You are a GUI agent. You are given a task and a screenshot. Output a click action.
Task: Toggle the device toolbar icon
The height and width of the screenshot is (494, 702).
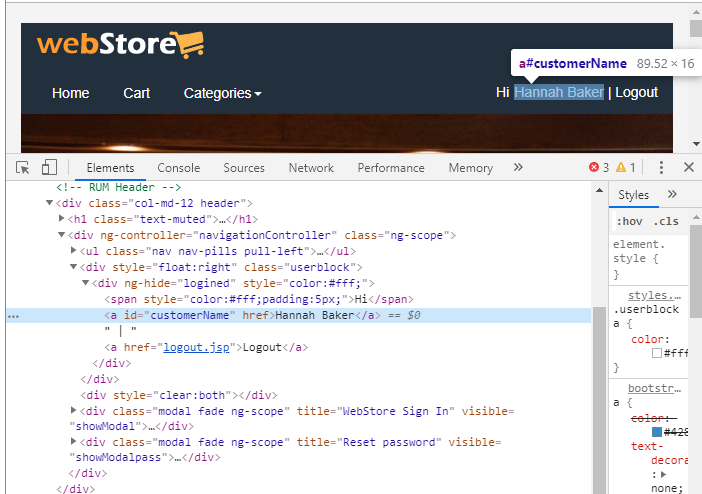click(x=49, y=168)
